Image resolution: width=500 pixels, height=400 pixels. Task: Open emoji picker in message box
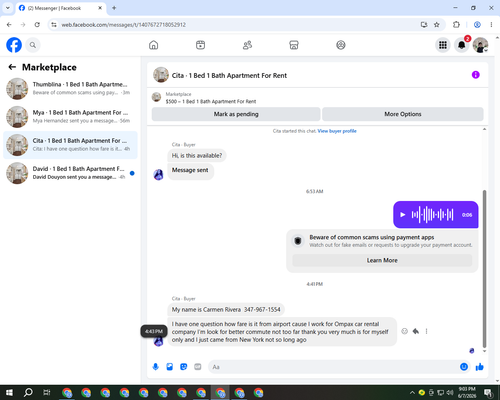coord(464,367)
